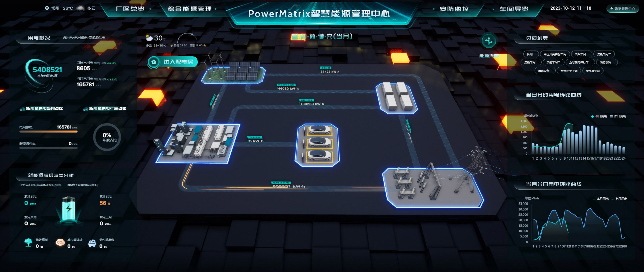Click the 46080 kW·h flow label
The width and height of the screenshot is (644, 272).
point(288,89)
